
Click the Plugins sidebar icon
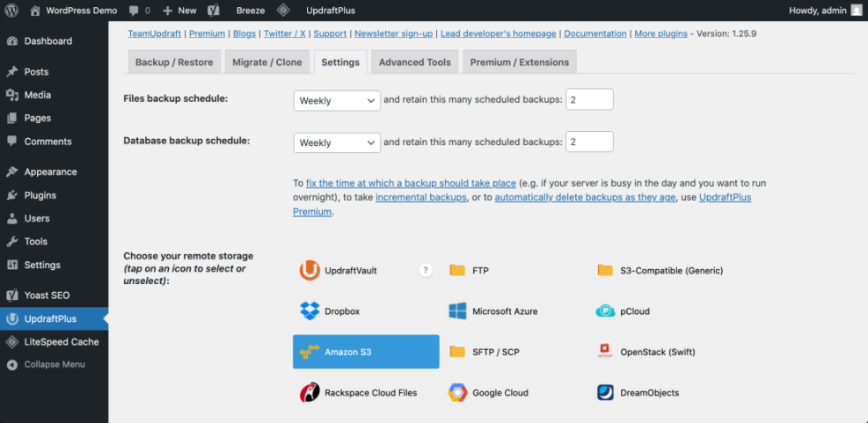[x=12, y=195]
